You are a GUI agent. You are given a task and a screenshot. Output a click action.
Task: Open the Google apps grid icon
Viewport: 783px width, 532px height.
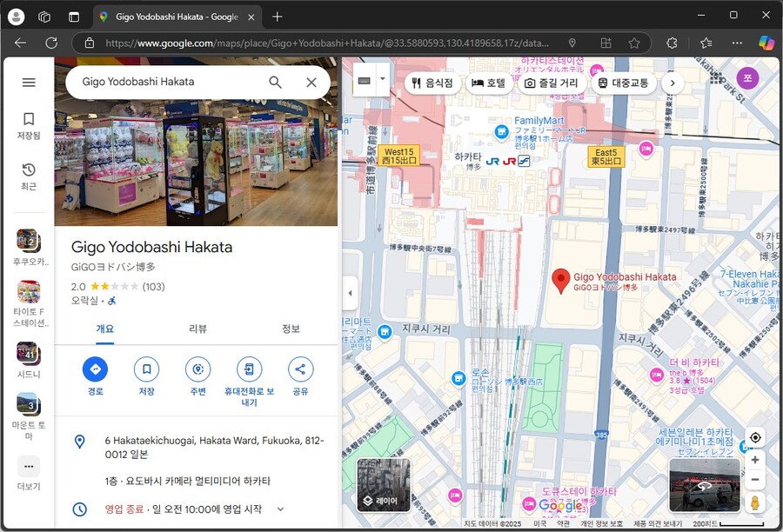coord(717,78)
